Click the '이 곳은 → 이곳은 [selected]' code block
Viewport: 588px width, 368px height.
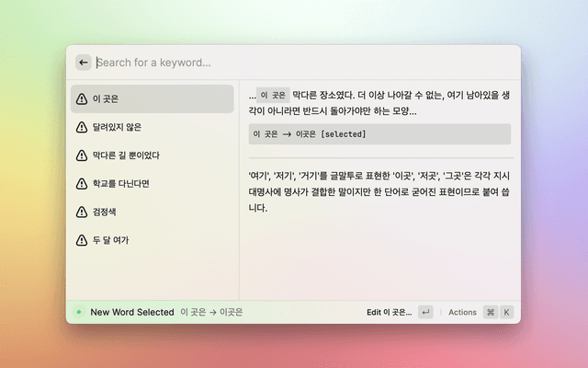point(379,134)
